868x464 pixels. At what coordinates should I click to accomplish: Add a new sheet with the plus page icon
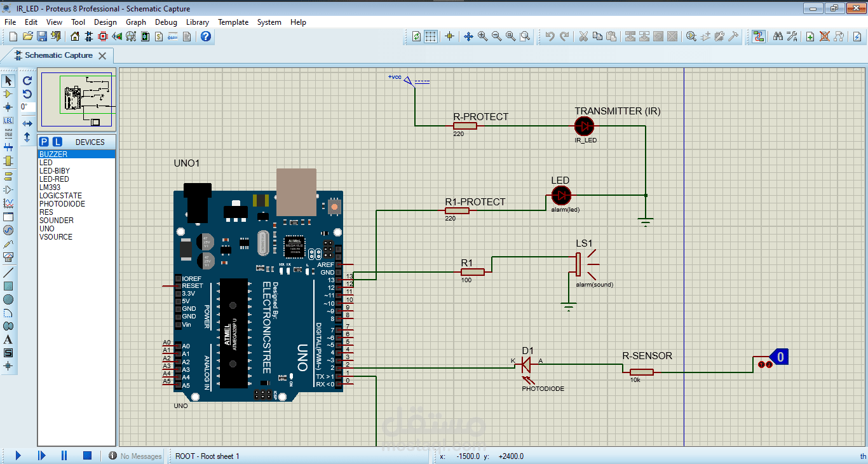(x=810, y=36)
